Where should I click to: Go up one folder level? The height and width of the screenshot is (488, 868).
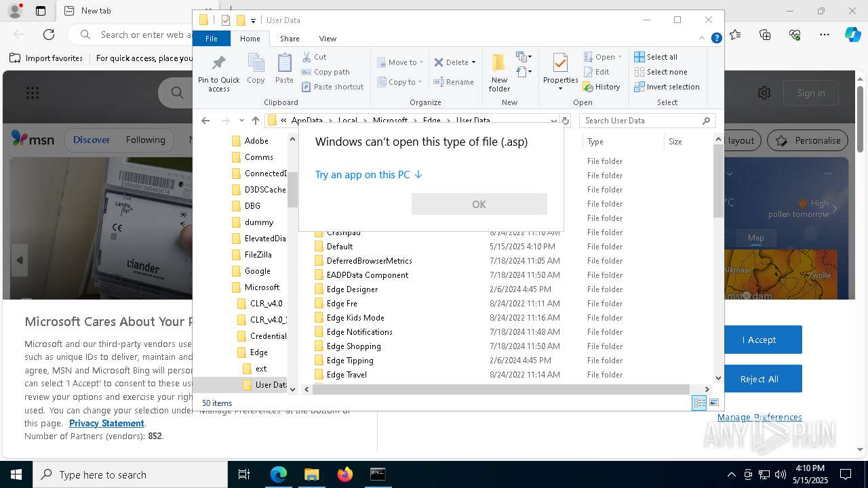(255, 121)
